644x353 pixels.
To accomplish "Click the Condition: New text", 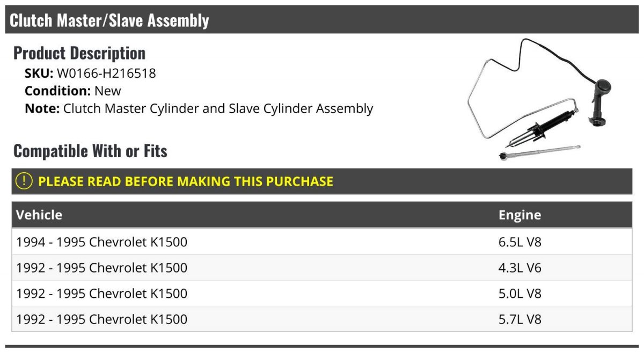I will click(73, 91).
